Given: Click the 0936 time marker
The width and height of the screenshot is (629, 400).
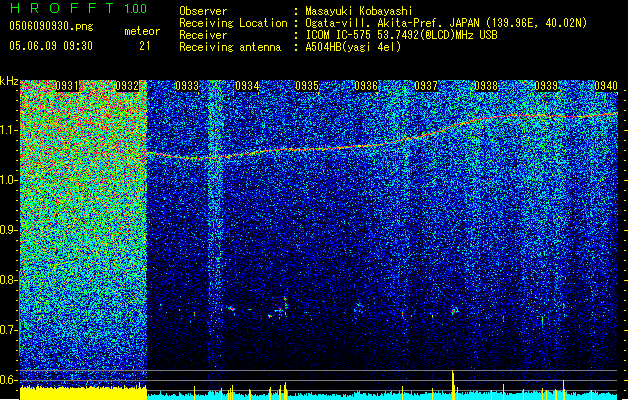Looking at the screenshot, I should pyautogui.click(x=366, y=86).
